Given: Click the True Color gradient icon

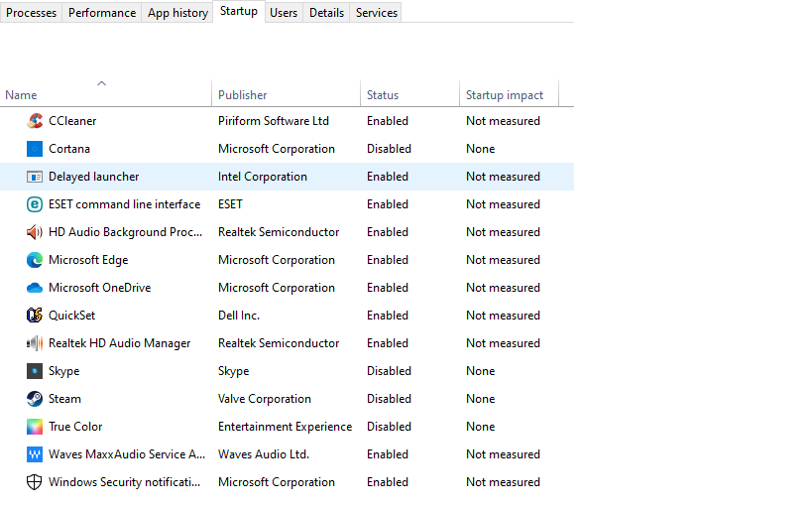Looking at the screenshot, I should 35,427.
